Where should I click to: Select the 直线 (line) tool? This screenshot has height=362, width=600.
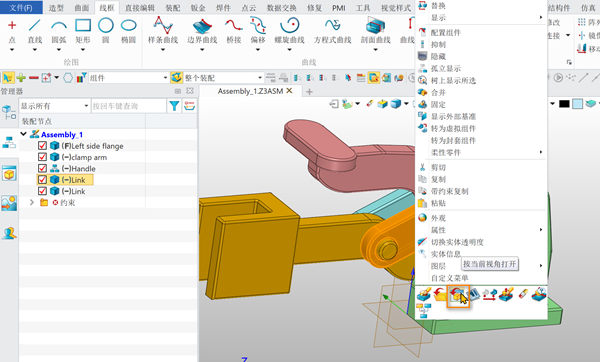tap(34, 31)
